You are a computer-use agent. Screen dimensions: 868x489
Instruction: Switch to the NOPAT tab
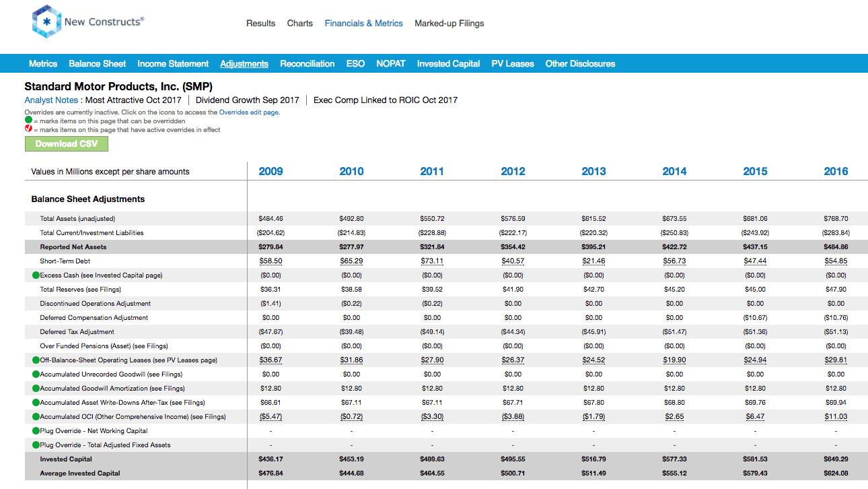391,63
